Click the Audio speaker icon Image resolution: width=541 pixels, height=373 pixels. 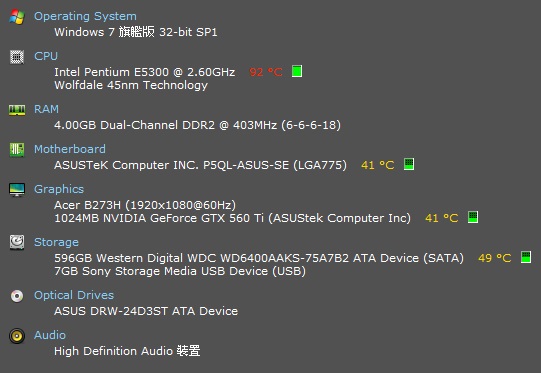[17, 336]
